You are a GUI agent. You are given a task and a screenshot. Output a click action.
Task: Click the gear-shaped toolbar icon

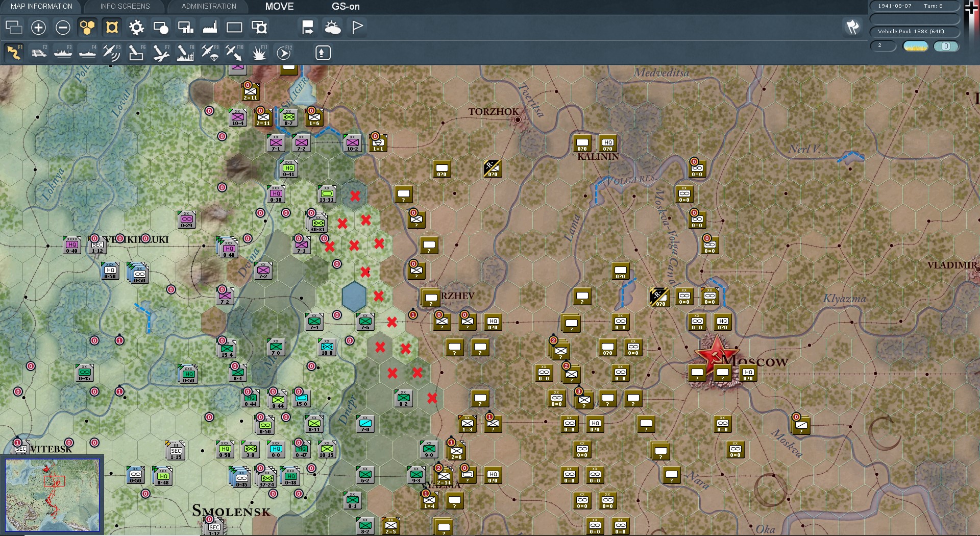click(136, 28)
